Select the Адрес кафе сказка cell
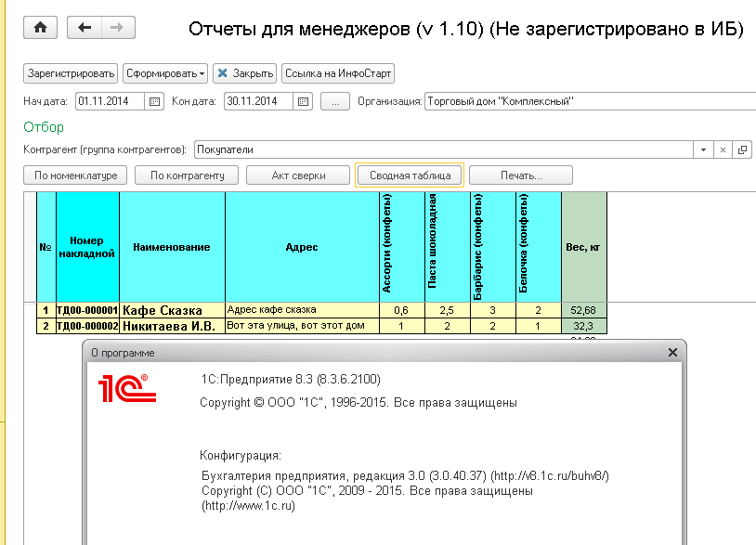The image size is (756, 545). pyautogui.click(x=302, y=310)
